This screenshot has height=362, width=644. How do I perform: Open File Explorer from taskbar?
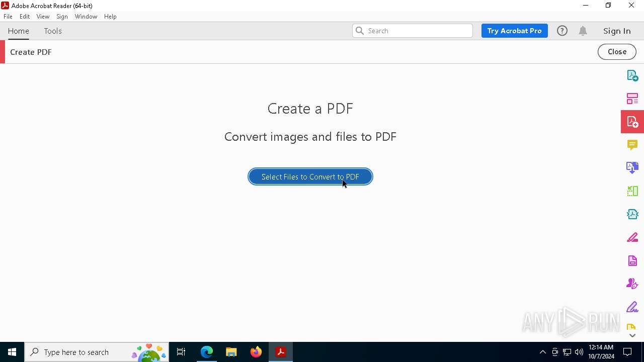tap(231, 352)
